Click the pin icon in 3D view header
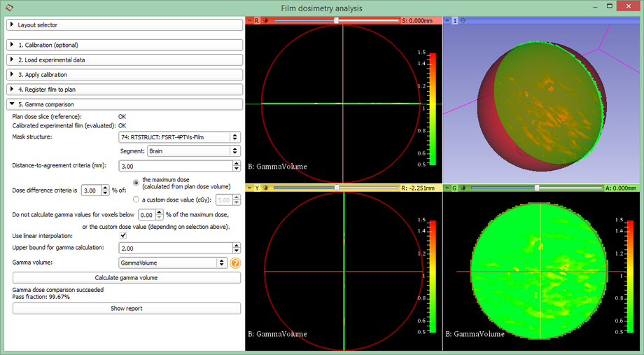 447,21
